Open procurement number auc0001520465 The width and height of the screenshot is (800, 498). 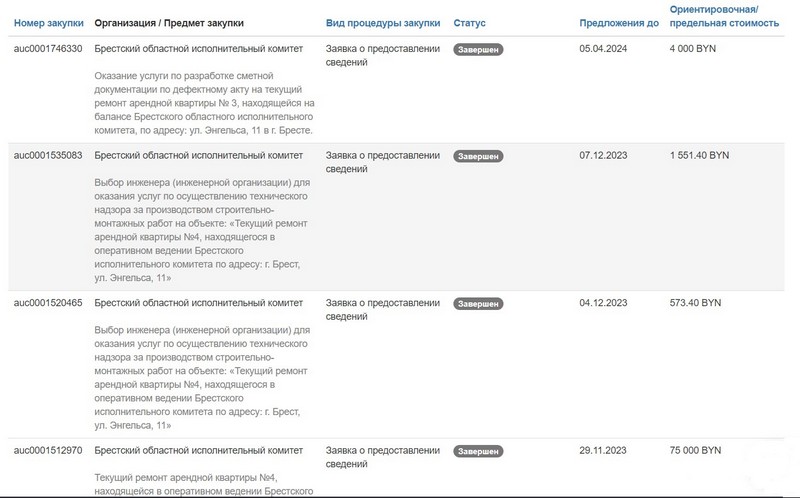coord(48,303)
